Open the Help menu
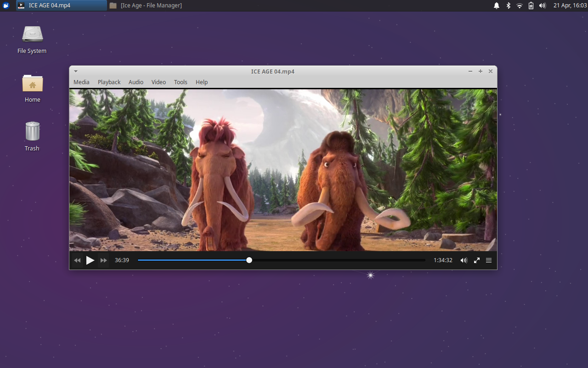Viewport: 588px width, 368px height. click(202, 82)
